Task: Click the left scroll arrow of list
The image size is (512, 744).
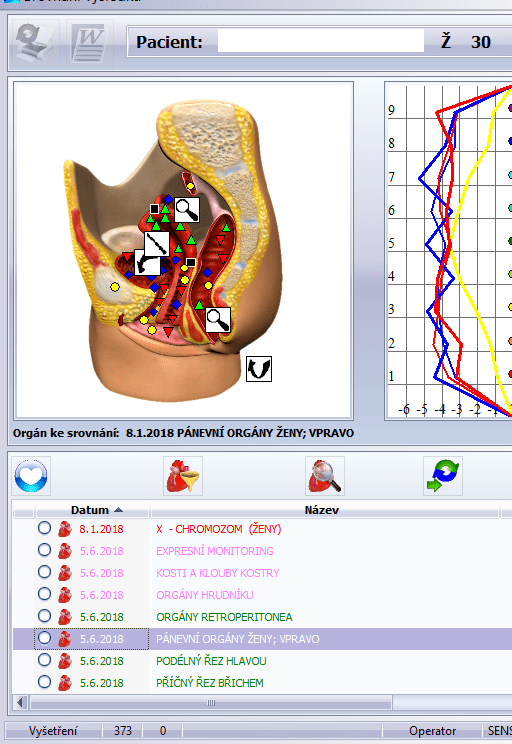Action: point(20,702)
